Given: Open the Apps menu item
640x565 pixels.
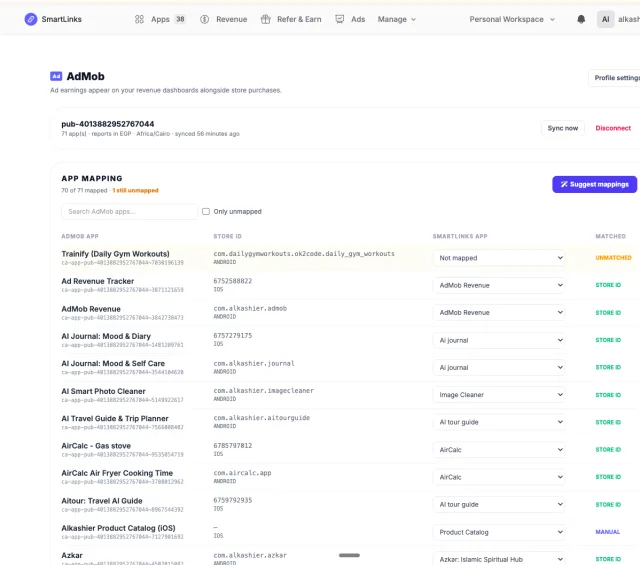Looking at the screenshot, I should click(x=160, y=19).
